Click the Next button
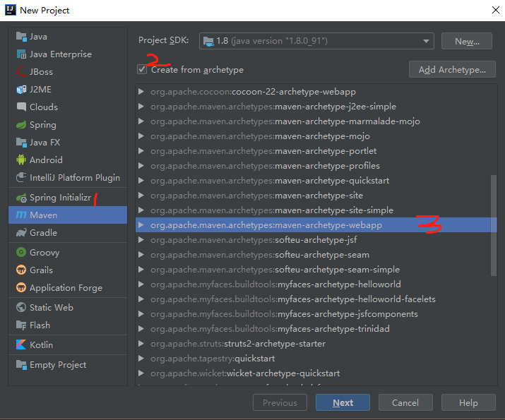The image size is (505, 420). 343,402
